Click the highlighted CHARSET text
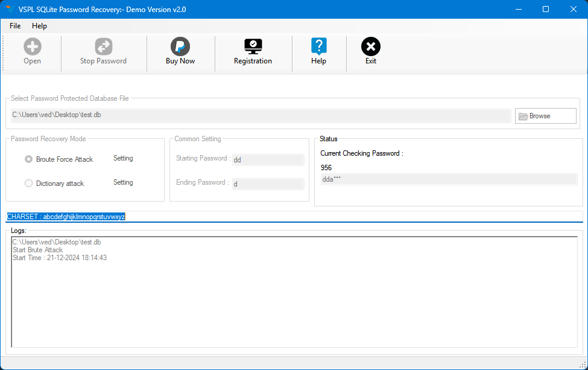This screenshot has height=370, width=588. tap(66, 217)
